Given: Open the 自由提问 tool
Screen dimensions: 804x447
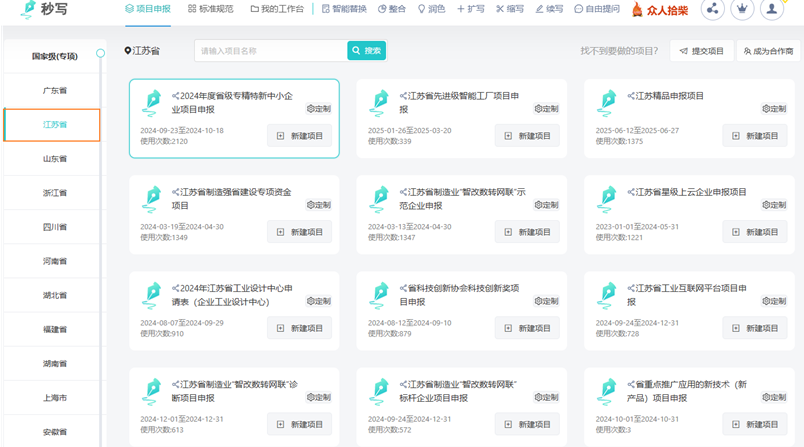Looking at the screenshot, I should [597, 9].
